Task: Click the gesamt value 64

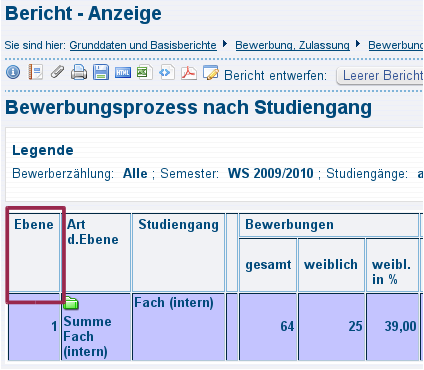Action: click(x=287, y=326)
